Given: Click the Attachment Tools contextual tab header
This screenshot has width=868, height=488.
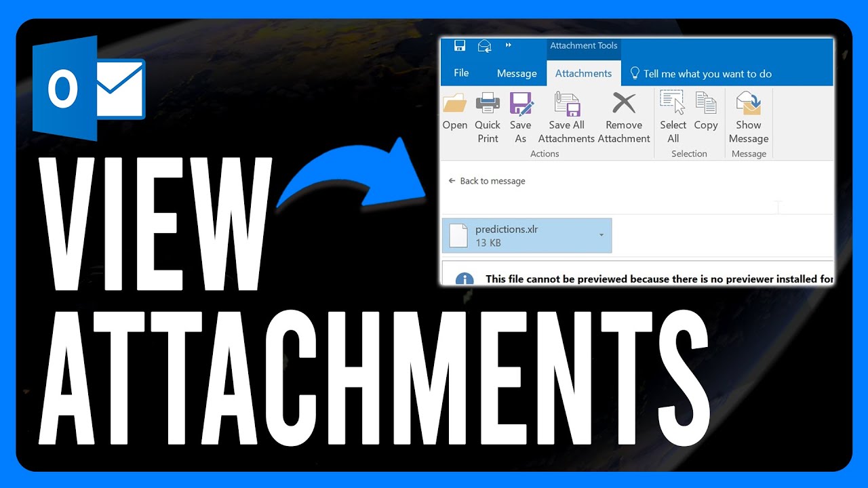Looking at the screenshot, I should click(584, 46).
